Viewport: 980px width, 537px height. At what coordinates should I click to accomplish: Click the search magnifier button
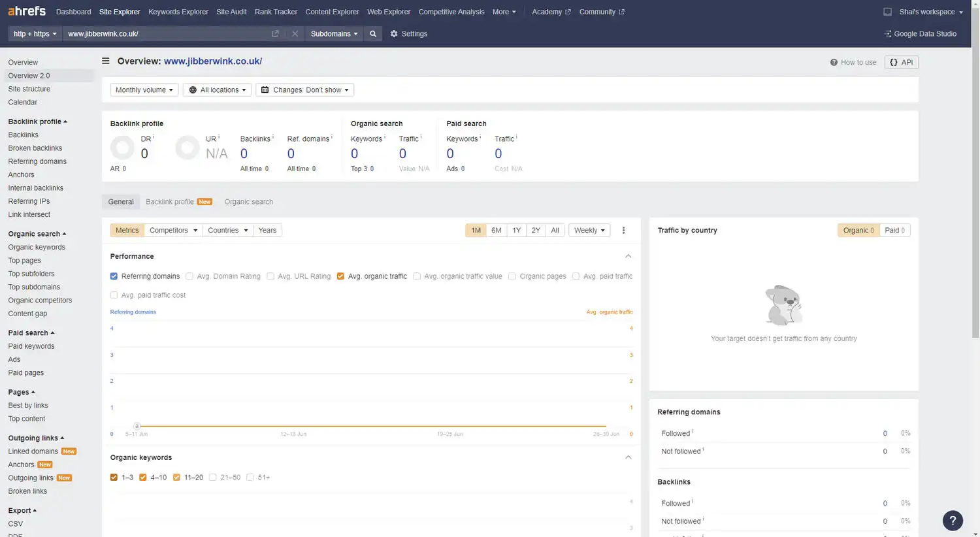(x=373, y=33)
